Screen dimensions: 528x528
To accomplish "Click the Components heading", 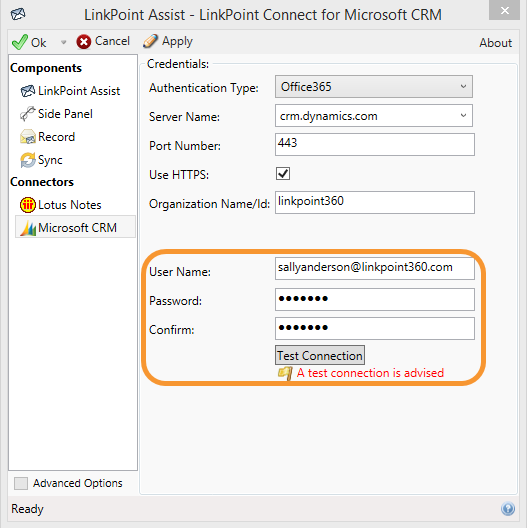I will coord(46,68).
